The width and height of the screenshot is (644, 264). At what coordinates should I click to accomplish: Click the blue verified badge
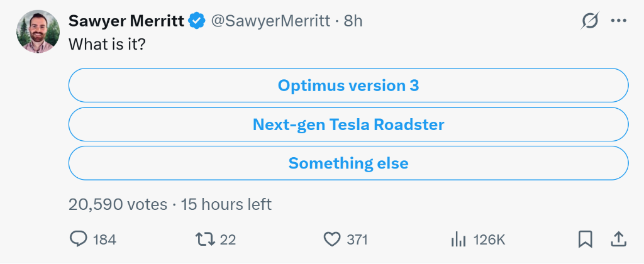(x=197, y=21)
